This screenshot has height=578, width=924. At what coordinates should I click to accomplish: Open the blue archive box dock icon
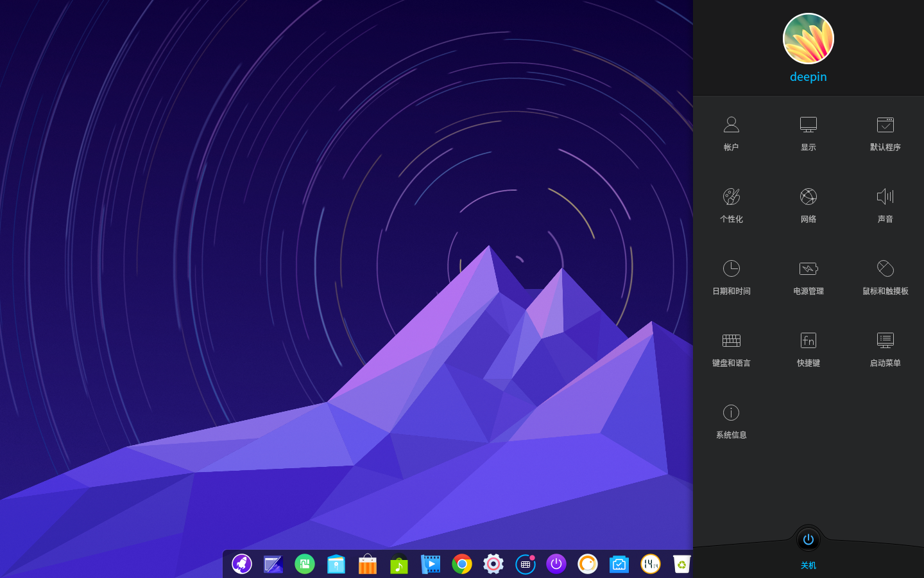coord(336,564)
